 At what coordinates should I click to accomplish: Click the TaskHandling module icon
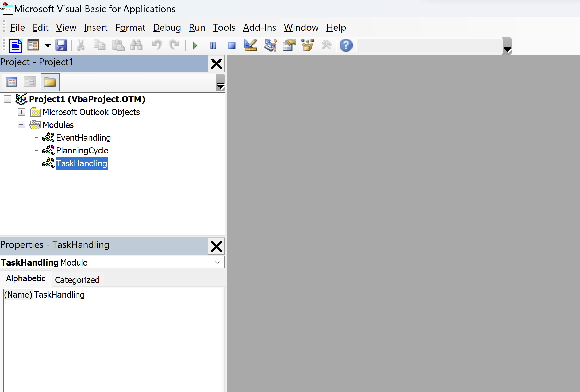click(x=48, y=163)
